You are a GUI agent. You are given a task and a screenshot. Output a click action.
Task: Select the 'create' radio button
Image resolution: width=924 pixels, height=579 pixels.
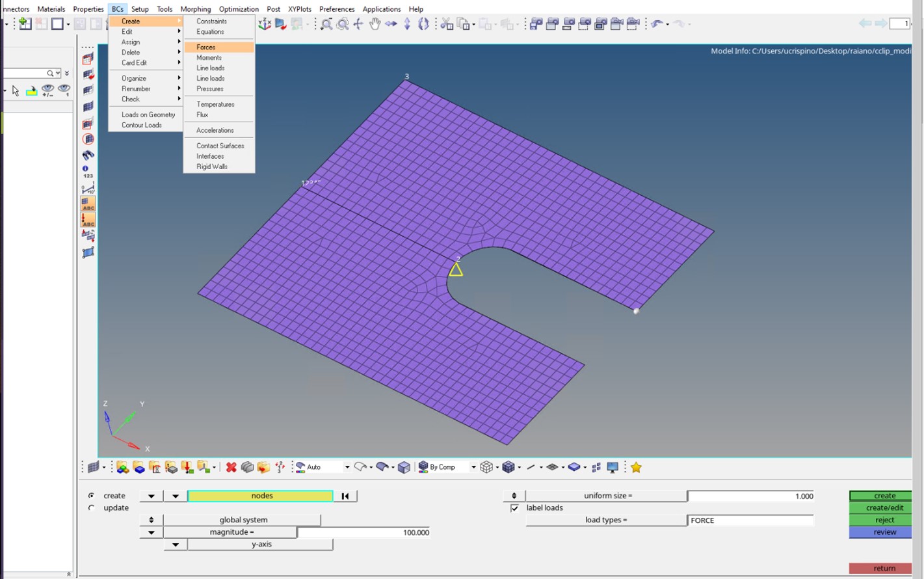tap(91, 496)
